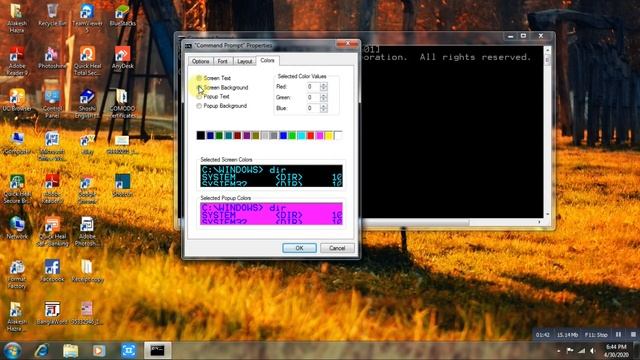Switch to the Options tab
The height and width of the screenshot is (360, 640).
tap(200, 61)
